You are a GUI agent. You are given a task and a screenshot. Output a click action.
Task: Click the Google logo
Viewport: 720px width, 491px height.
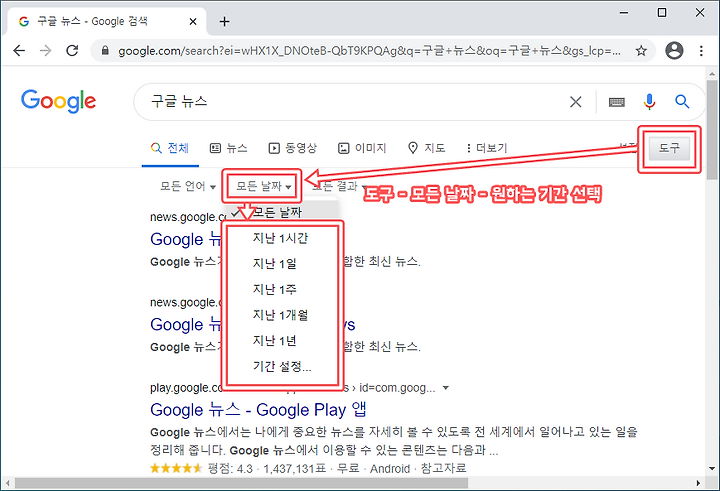point(58,102)
